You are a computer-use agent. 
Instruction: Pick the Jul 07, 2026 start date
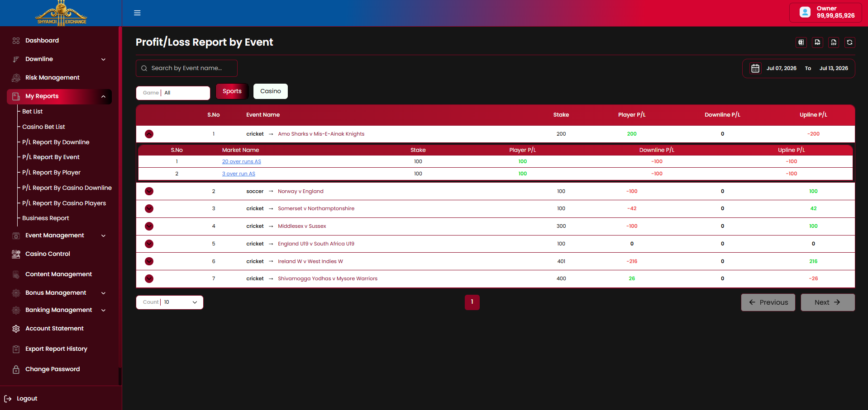coord(782,68)
